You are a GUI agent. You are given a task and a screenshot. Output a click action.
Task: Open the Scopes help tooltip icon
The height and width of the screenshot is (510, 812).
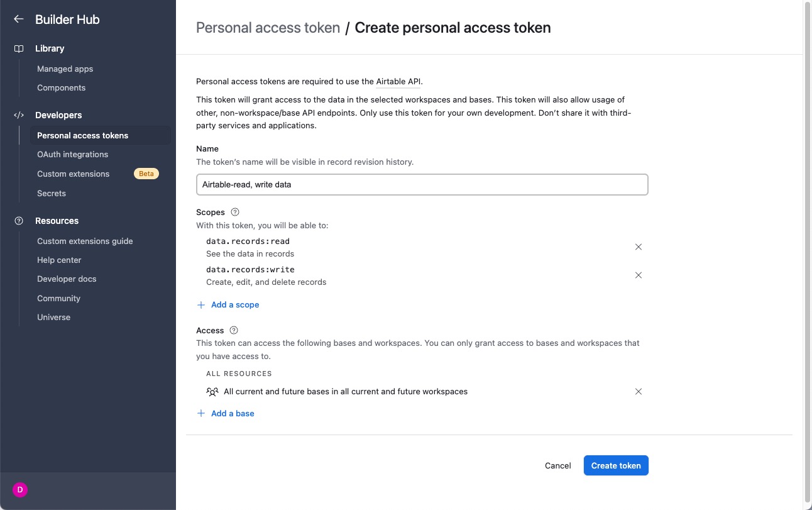point(234,212)
